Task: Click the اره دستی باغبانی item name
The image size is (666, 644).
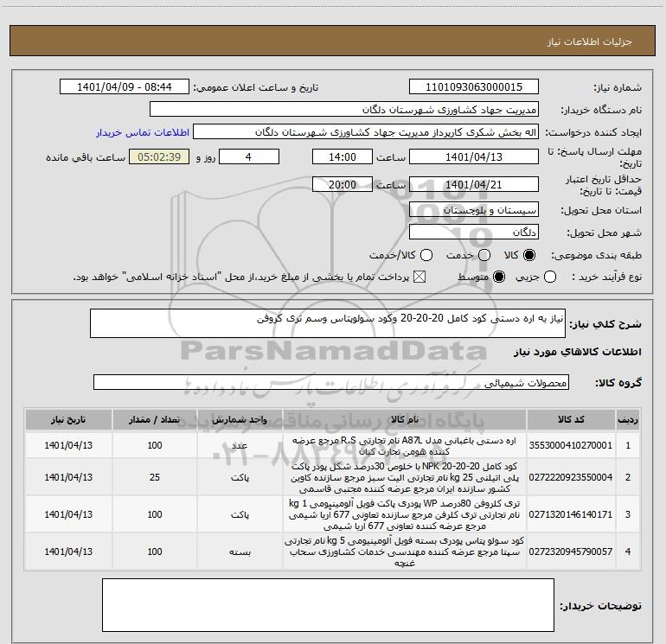Action: (x=405, y=446)
